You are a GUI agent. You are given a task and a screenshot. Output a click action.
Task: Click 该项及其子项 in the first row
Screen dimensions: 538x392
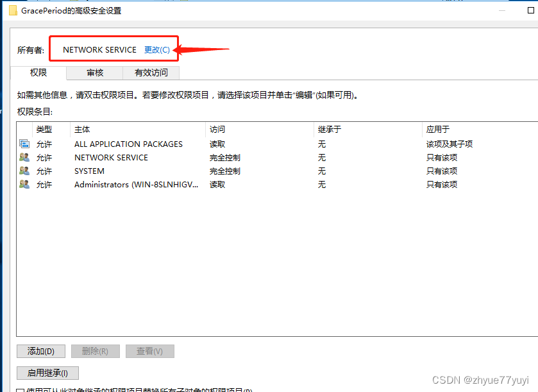tap(449, 144)
